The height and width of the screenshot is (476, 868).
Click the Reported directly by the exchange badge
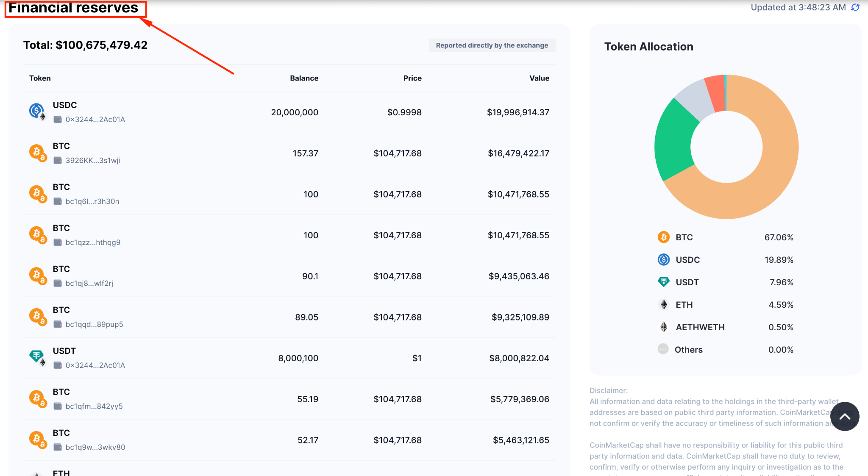(x=492, y=45)
